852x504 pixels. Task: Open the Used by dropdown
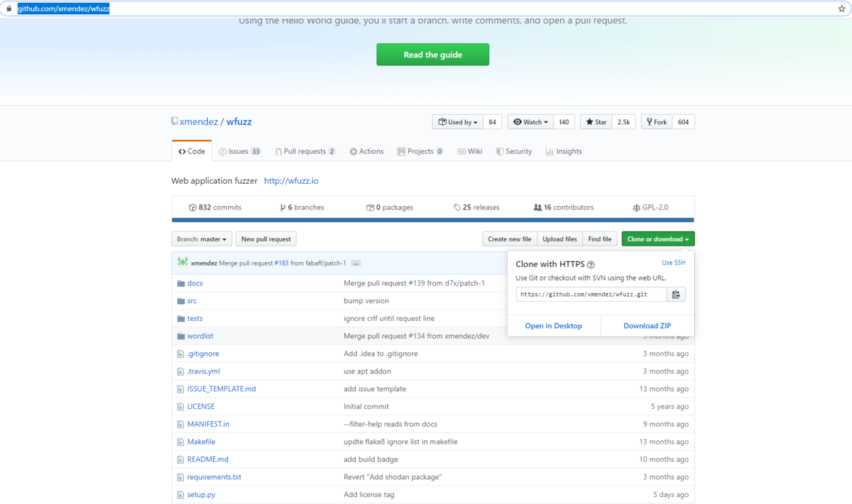(x=458, y=122)
